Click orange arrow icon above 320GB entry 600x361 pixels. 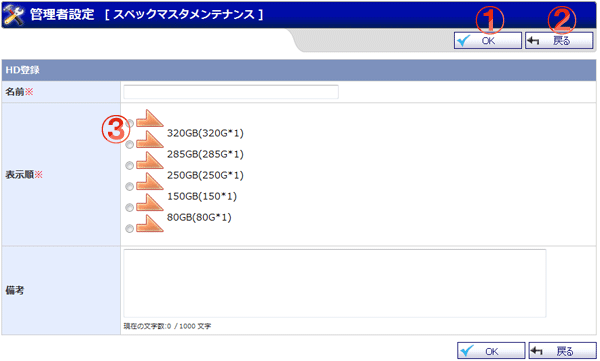click(150, 119)
